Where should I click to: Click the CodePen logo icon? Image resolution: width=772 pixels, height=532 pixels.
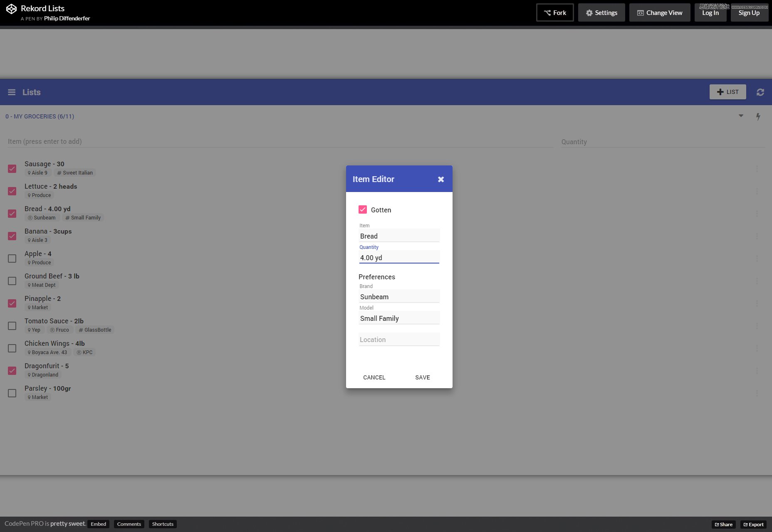coord(11,9)
